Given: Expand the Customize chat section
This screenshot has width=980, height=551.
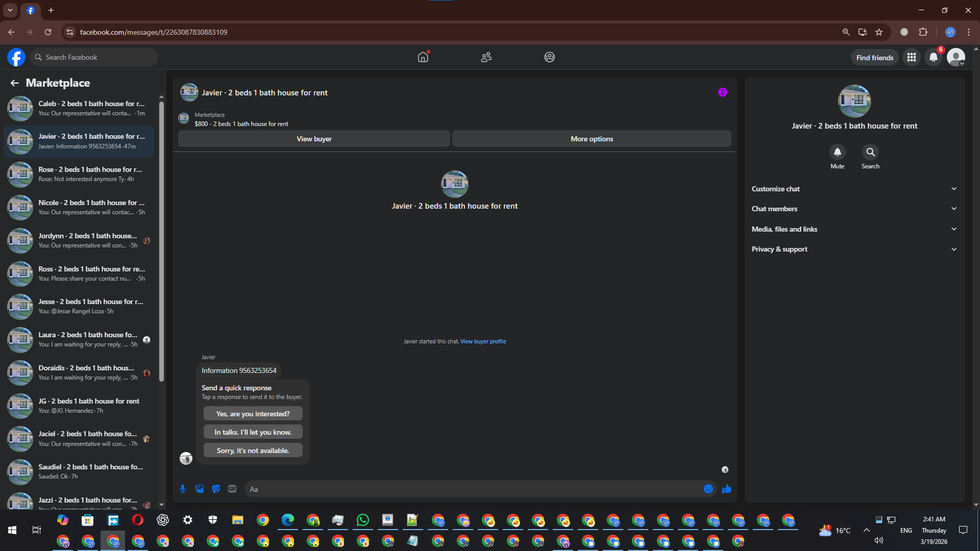Looking at the screenshot, I should (853, 189).
